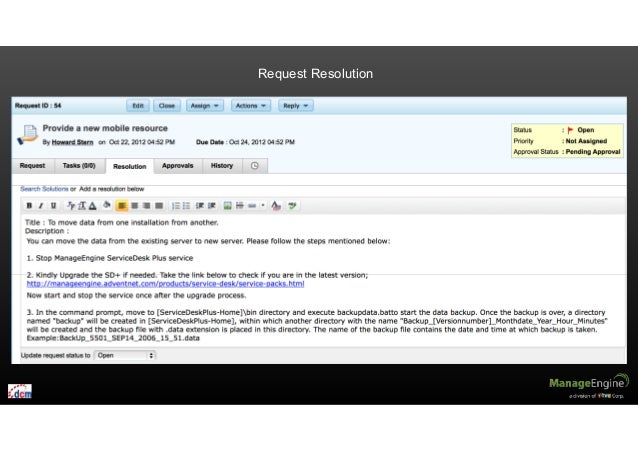Viewport: 638px width, 451px height.
Task: Justify text in the editor
Action: pos(159,206)
